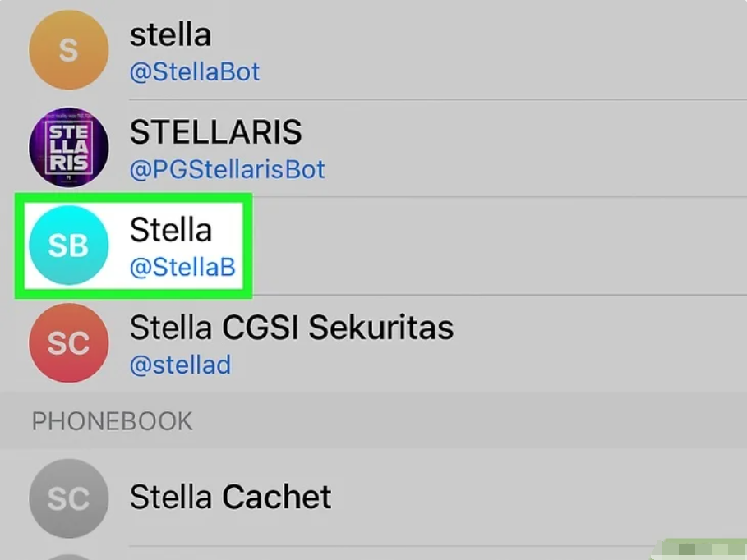Tap the partially visible avatar below Stella Cachet
Screen dimensions: 747x560
click(68, 557)
